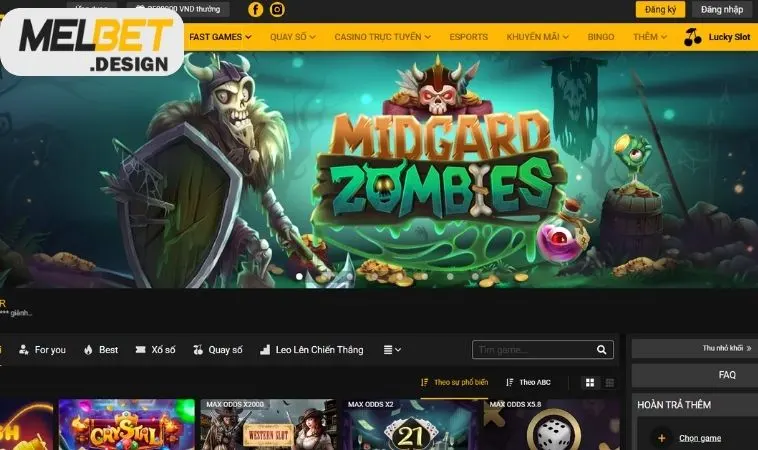Click the plus icon beside Chọn game
Screen dimensions: 758x450
pos(661,438)
